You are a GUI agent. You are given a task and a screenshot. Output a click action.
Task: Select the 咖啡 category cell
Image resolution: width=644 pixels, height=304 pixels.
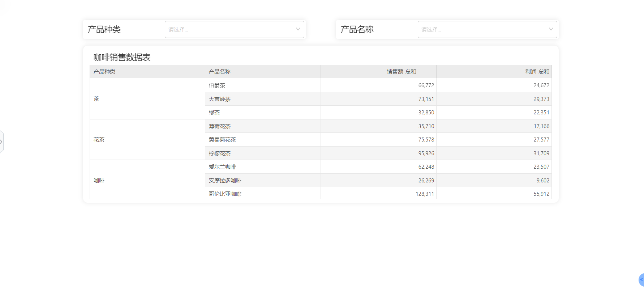tap(147, 180)
